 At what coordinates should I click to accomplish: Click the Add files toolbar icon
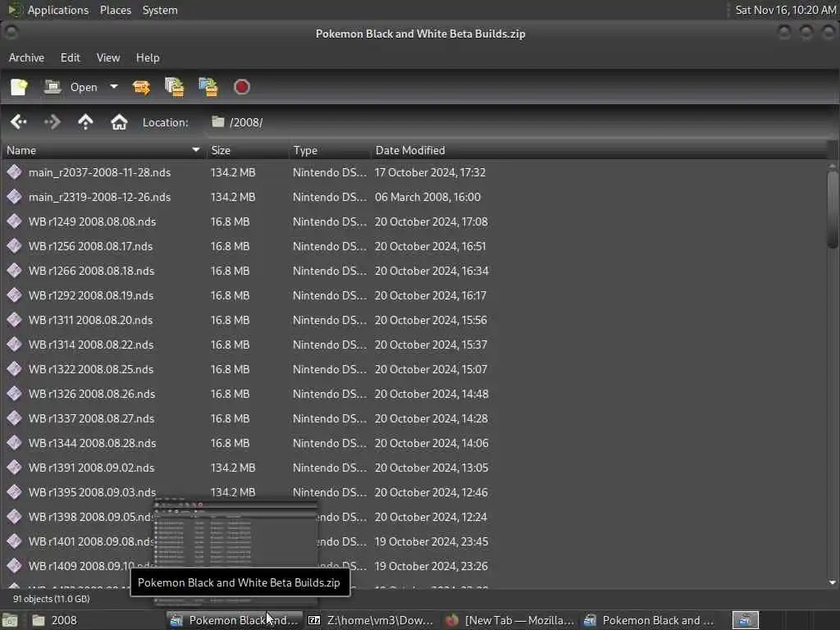point(175,87)
